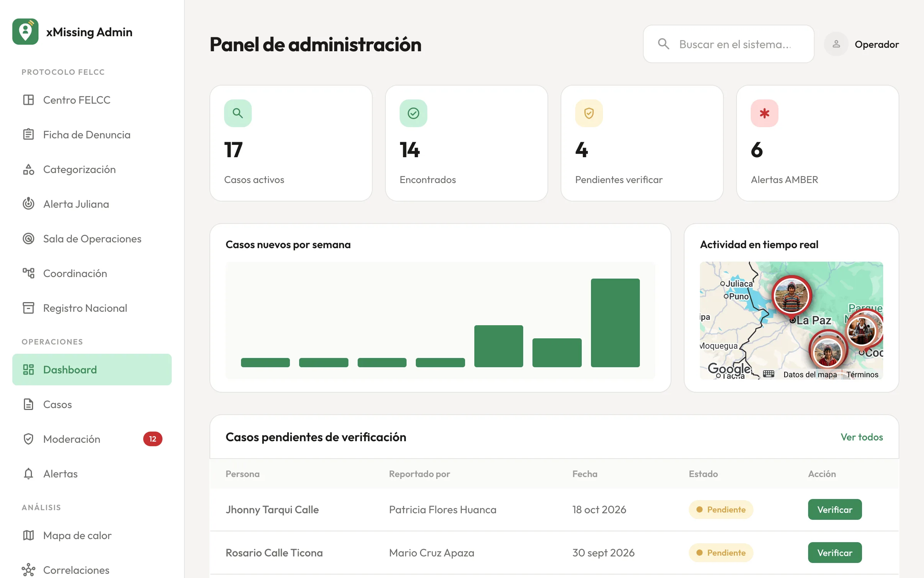
Task: Open the Coordinación network icon
Action: point(28,273)
